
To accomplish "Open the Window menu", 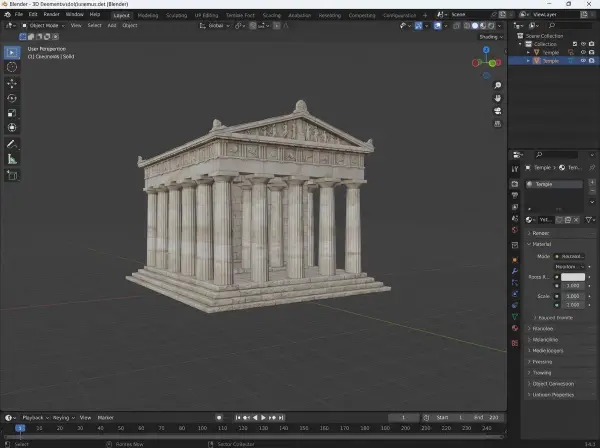I will tap(74, 15).
